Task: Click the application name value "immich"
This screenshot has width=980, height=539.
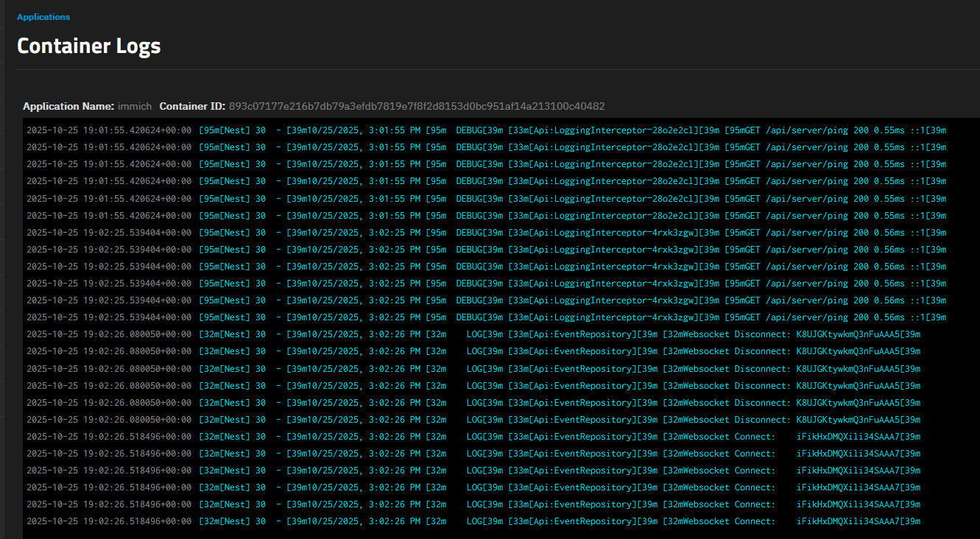Action: coord(135,106)
